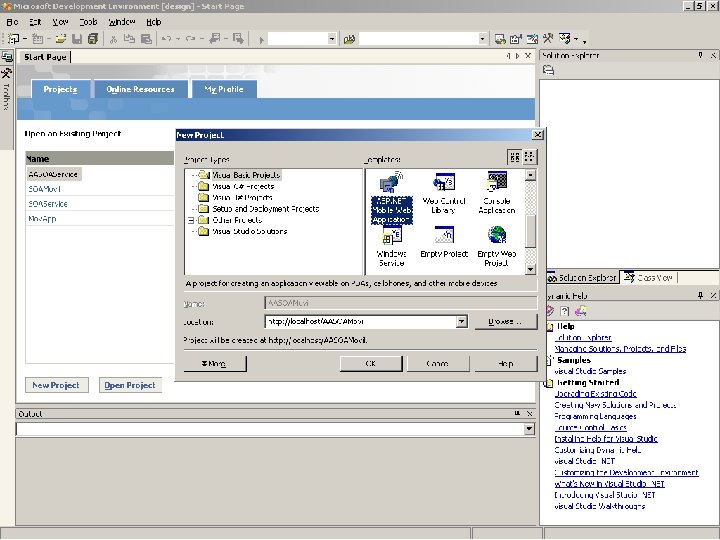
Task: Open the Output pane source dropdown
Action: coord(529,429)
